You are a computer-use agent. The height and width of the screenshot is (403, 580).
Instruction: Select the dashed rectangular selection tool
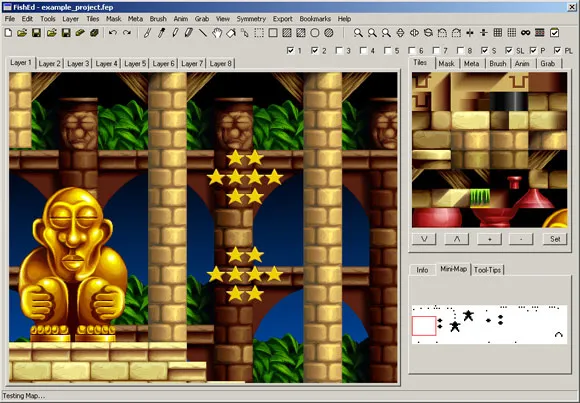(259, 33)
